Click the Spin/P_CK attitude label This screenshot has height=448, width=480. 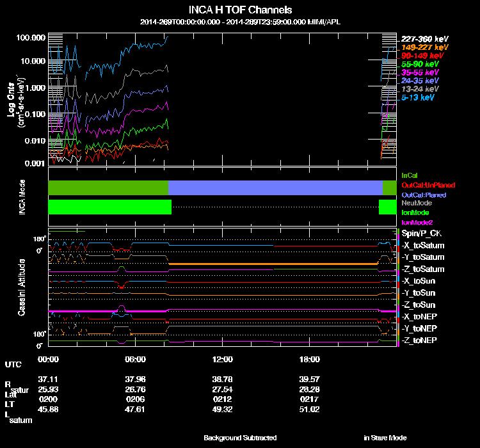point(421,234)
